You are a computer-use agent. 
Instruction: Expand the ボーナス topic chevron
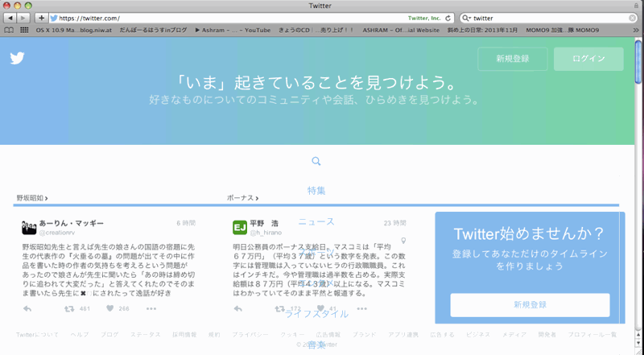(256, 197)
